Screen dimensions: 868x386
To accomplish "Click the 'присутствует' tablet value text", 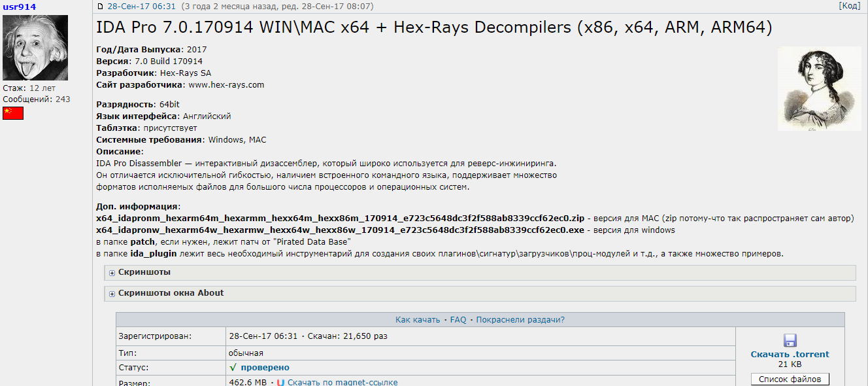I will click(170, 128).
